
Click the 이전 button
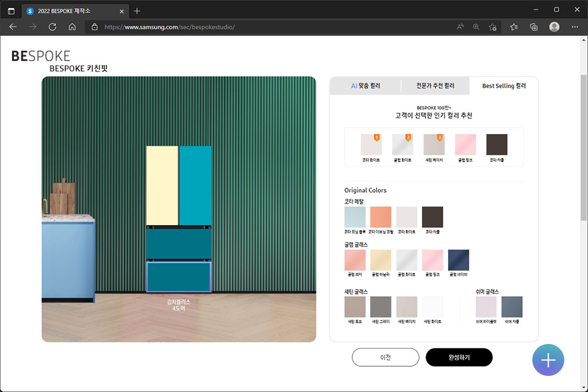[386, 357]
